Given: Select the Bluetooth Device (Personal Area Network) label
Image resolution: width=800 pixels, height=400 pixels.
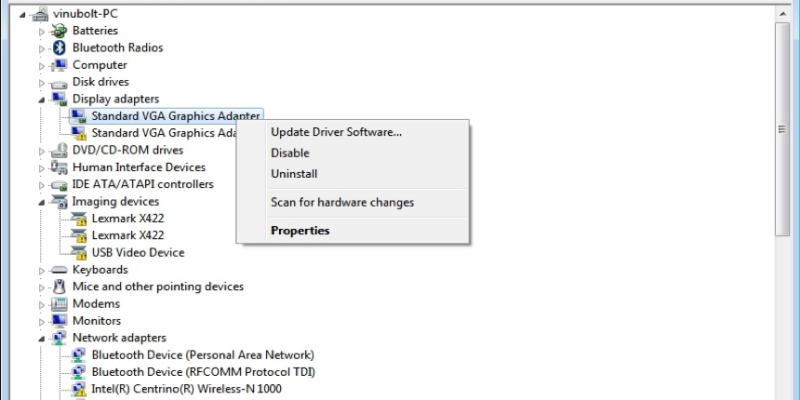Looking at the screenshot, I should coord(203,355).
